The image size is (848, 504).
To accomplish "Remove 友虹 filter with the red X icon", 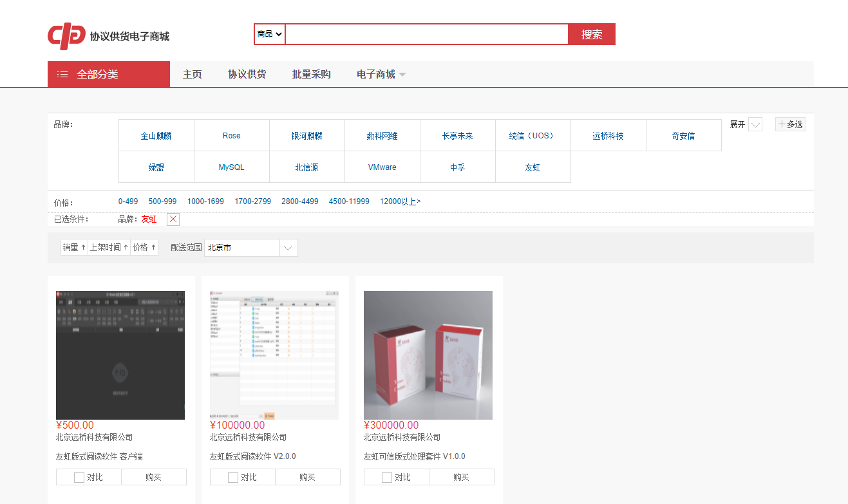I will coord(173,219).
